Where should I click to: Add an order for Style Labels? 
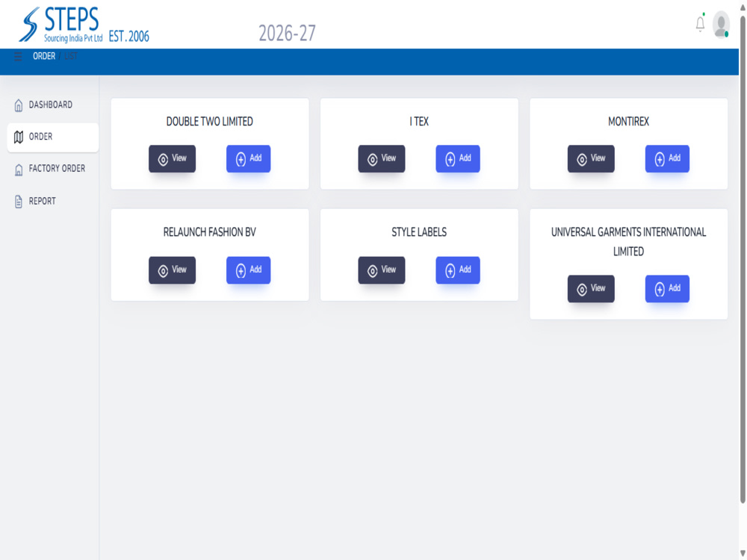click(x=458, y=270)
